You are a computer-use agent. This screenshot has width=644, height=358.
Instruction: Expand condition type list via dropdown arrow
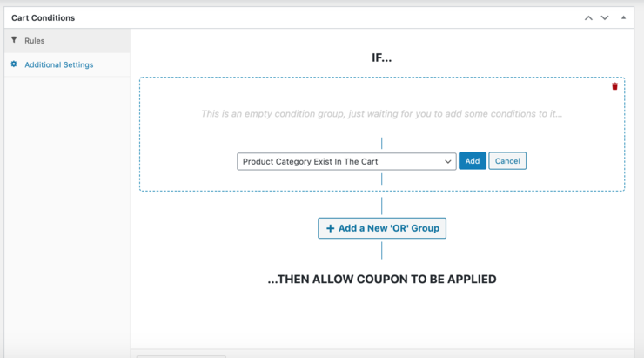pyautogui.click(x=447, y=161)
